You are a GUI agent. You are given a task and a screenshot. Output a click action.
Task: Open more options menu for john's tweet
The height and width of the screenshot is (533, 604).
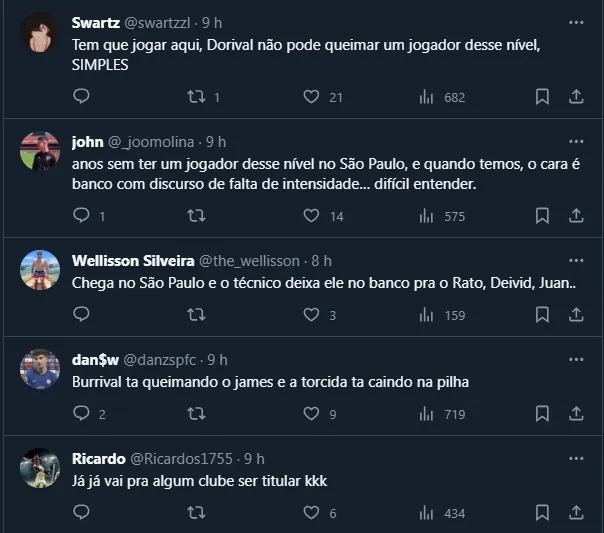(576, 141)
